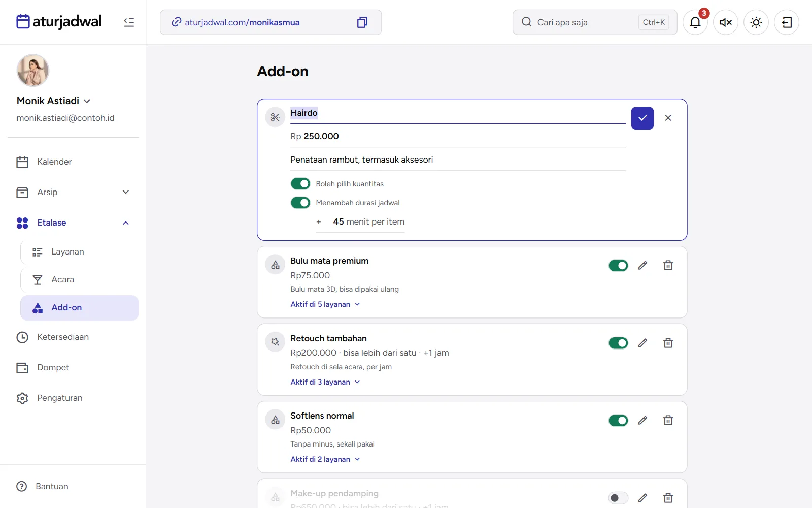This screenshot has height=508, width=812.
Task: Go to Acara submenu
Action: click(x=80, y=279)
